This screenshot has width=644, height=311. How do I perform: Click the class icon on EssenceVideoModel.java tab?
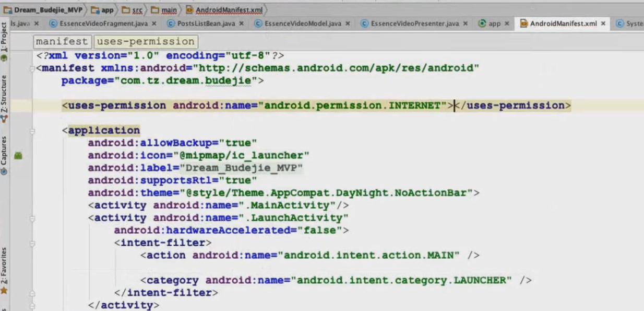click(258, 24)
